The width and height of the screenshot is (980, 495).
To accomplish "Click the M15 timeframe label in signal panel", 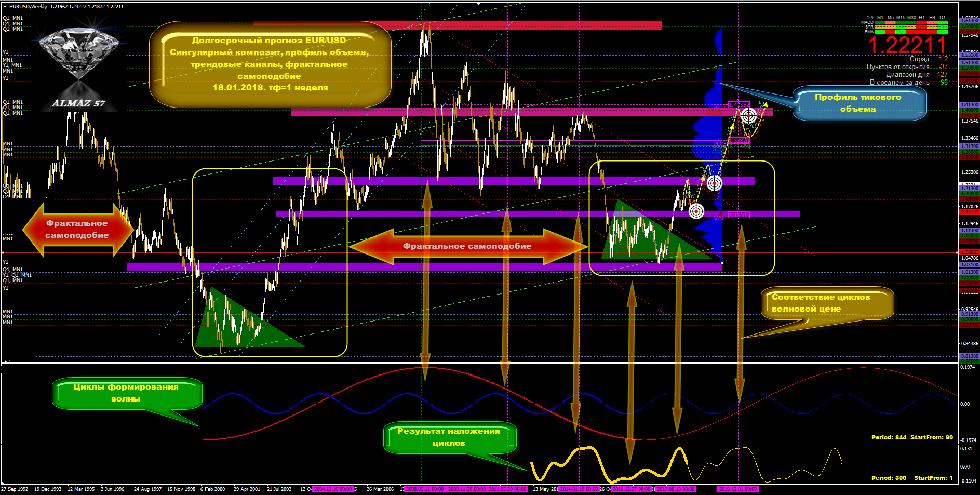I will 901,18.
